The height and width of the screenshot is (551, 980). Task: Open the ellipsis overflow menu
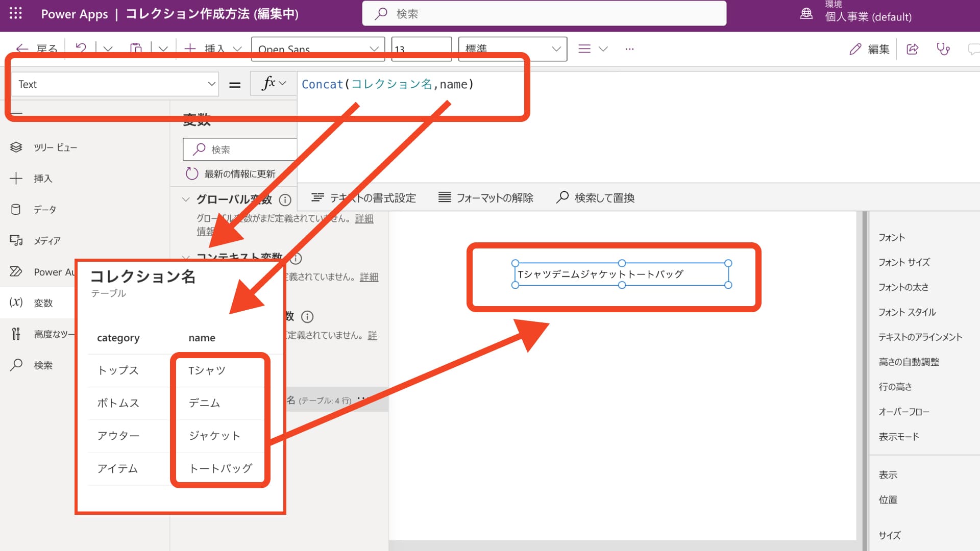pyautogui.click(x=629, y=48)
